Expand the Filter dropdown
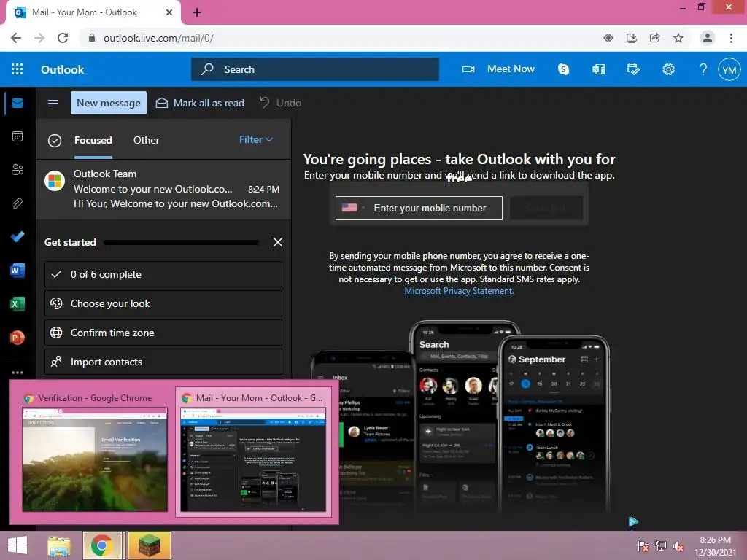This screenshot has height=560, width=747. click(256, 139)
